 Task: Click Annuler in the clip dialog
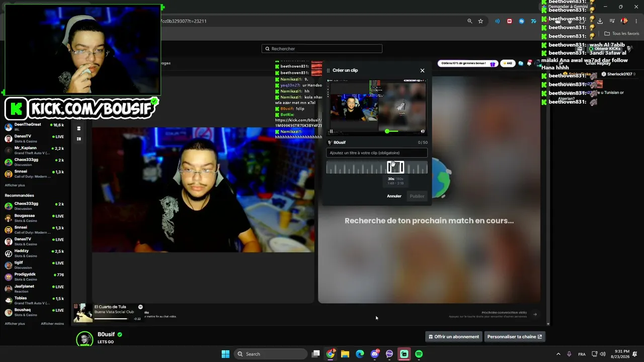pos(394,196)
